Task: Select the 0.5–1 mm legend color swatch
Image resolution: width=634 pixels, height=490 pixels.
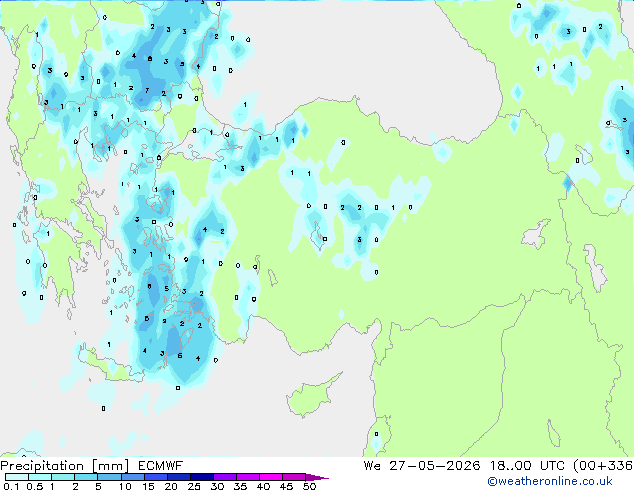Action: pyautogui.click(x=40, y=477)
